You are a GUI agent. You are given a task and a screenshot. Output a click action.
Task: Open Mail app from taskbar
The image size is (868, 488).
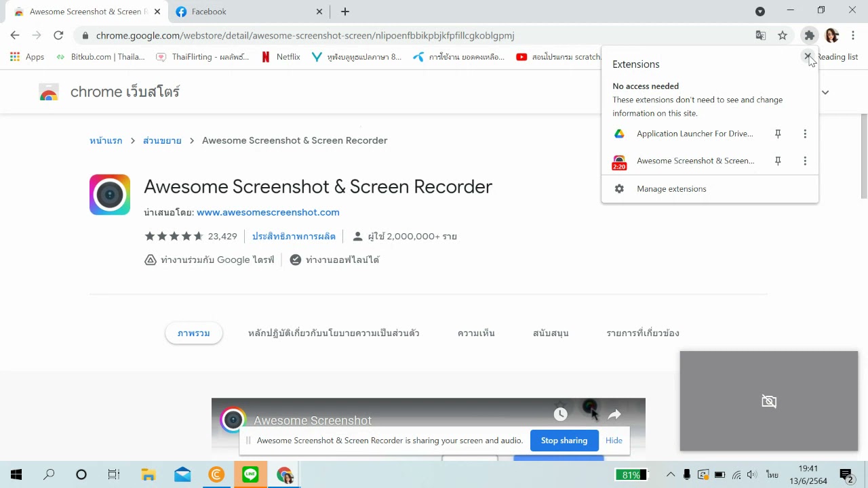coord(182,475)
